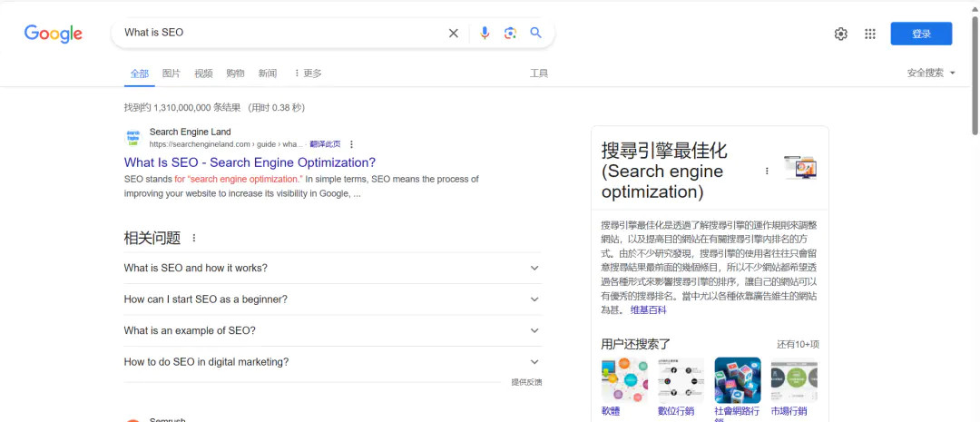Image resolution: width=980 pixels, height=422 pixels.
Task: Click the magnifier search icon
Action: 535,33
